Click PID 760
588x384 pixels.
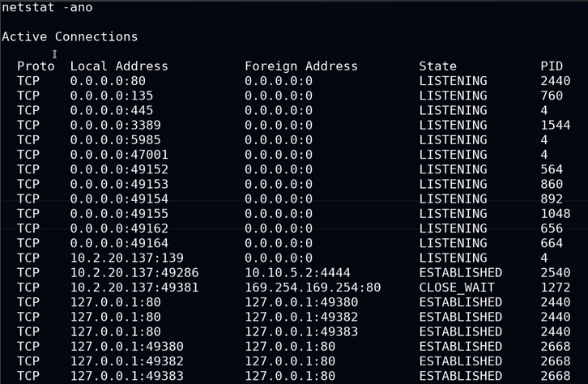click(x=552, y=96)
